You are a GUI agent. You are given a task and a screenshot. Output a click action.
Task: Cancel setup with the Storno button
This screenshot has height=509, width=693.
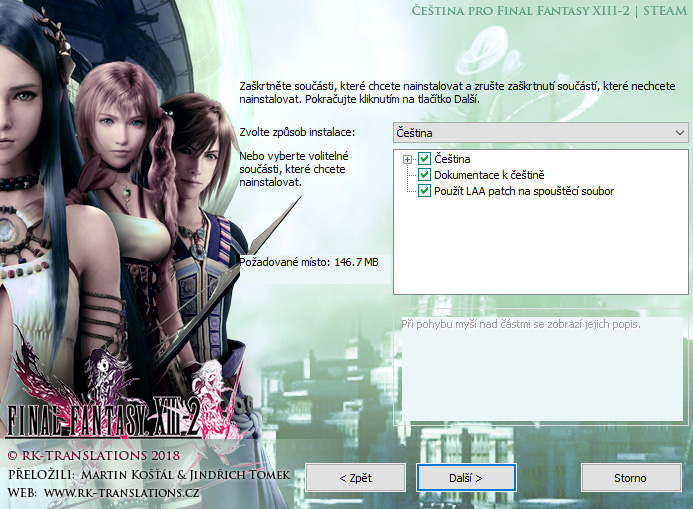tap(631, 478)
